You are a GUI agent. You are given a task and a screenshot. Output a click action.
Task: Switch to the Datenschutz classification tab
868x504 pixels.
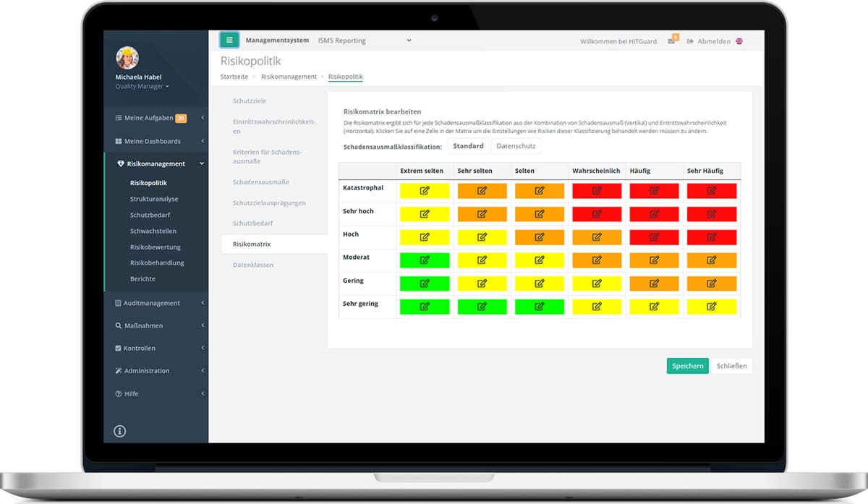pyautogui.click(x=516, y=146)
